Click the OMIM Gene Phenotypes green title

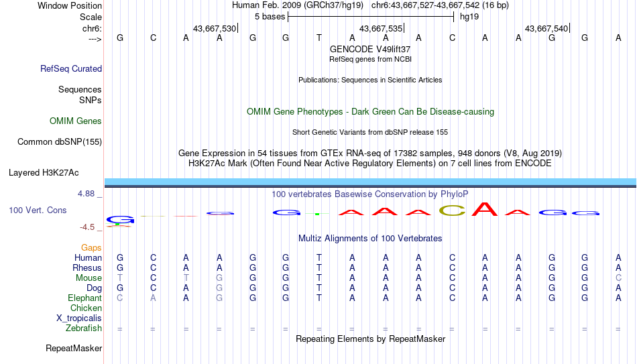click(370, 112)
